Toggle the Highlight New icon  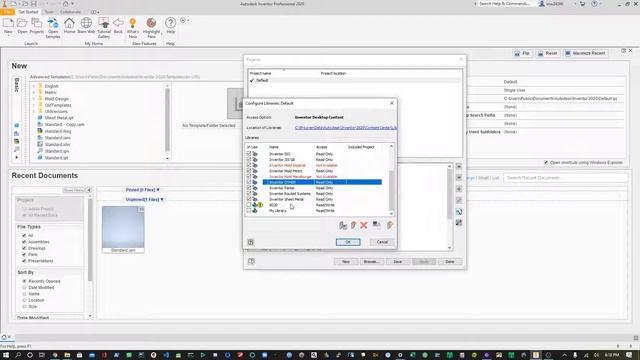point(151,23)
